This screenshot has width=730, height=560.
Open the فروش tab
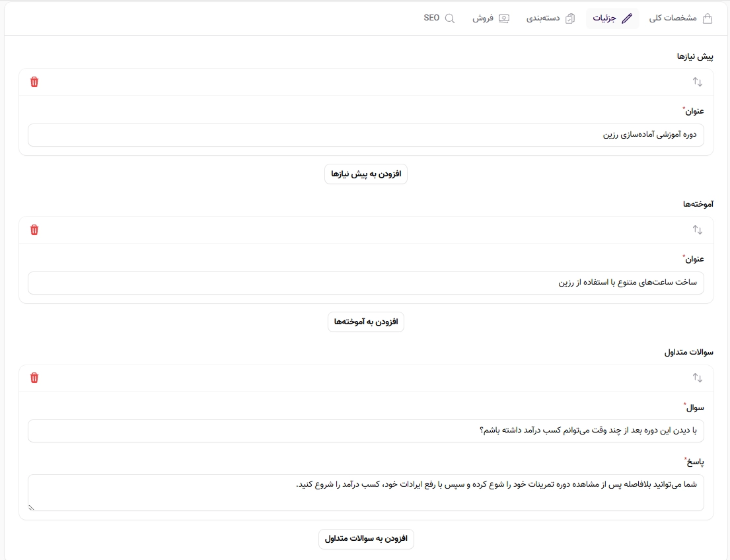(x=491, y=18)
